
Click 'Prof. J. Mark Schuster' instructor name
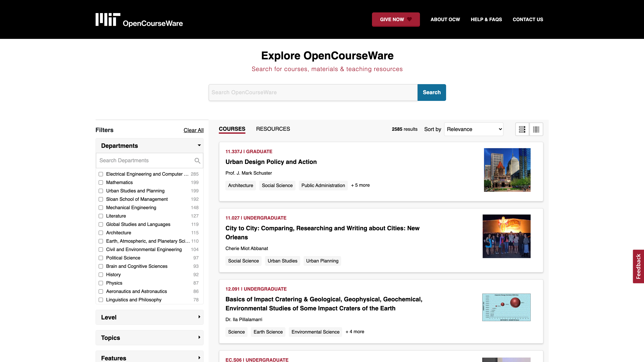249,173
